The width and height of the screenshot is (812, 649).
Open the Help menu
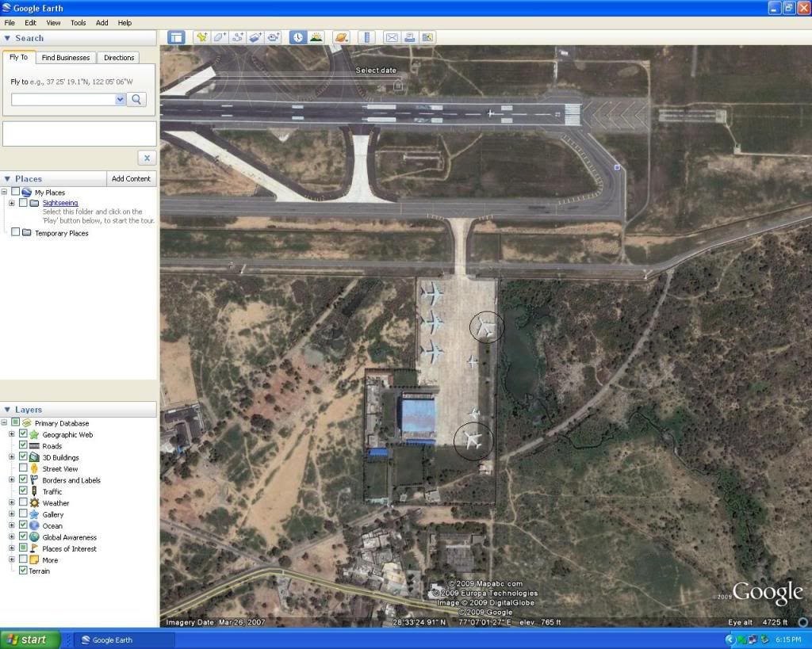pyautogui.click(x=124, y=23)
